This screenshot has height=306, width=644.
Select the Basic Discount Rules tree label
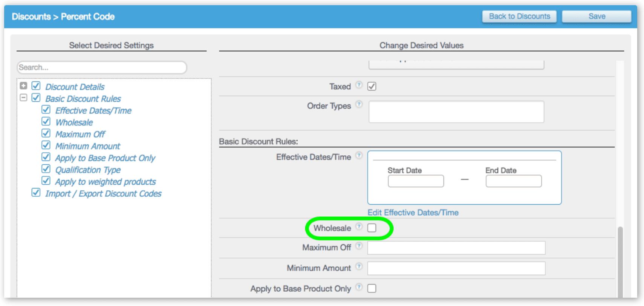[x=83, y=99]
